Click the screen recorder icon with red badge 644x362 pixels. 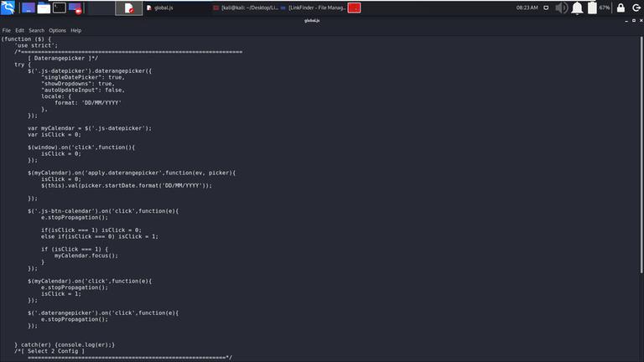coord(75,8)
